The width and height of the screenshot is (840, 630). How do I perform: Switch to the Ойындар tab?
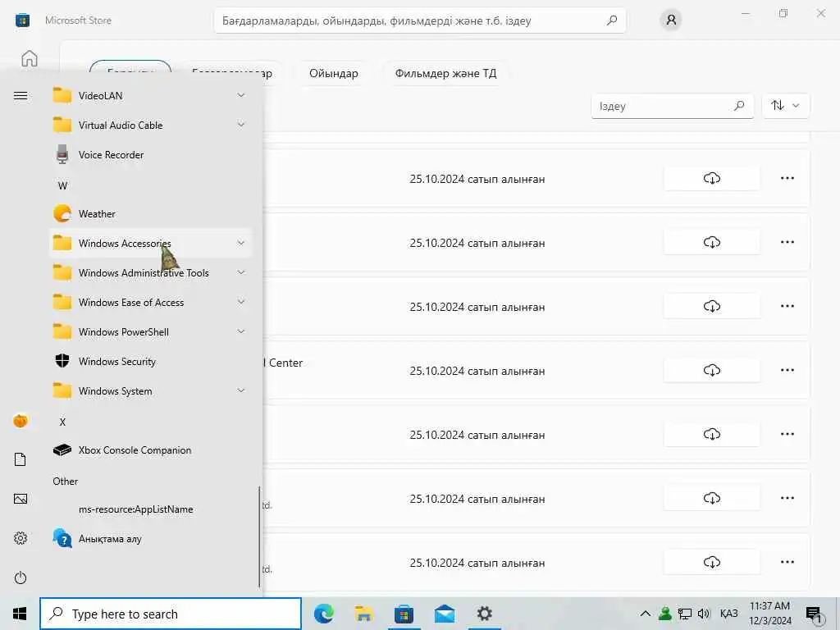coord(334,73)
